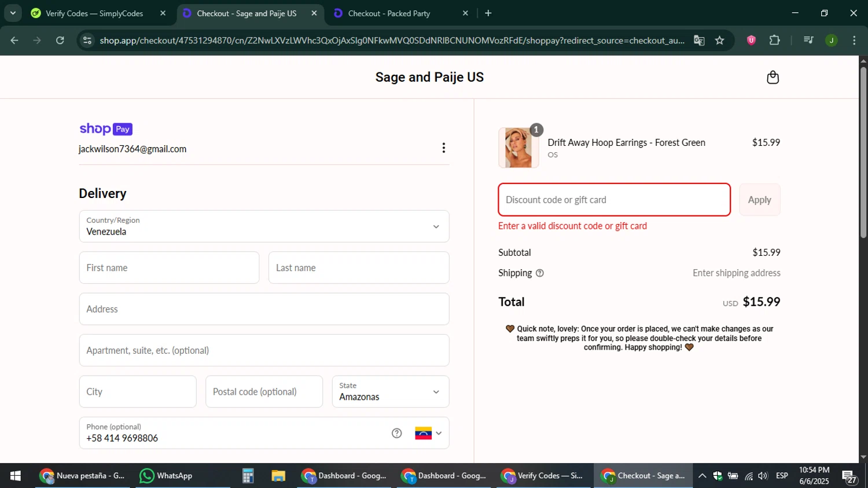Screen dimensions: 868x488
Task: Click the Sage and Paije US store title
Action: pyautogui.click(x=429, y=78)
